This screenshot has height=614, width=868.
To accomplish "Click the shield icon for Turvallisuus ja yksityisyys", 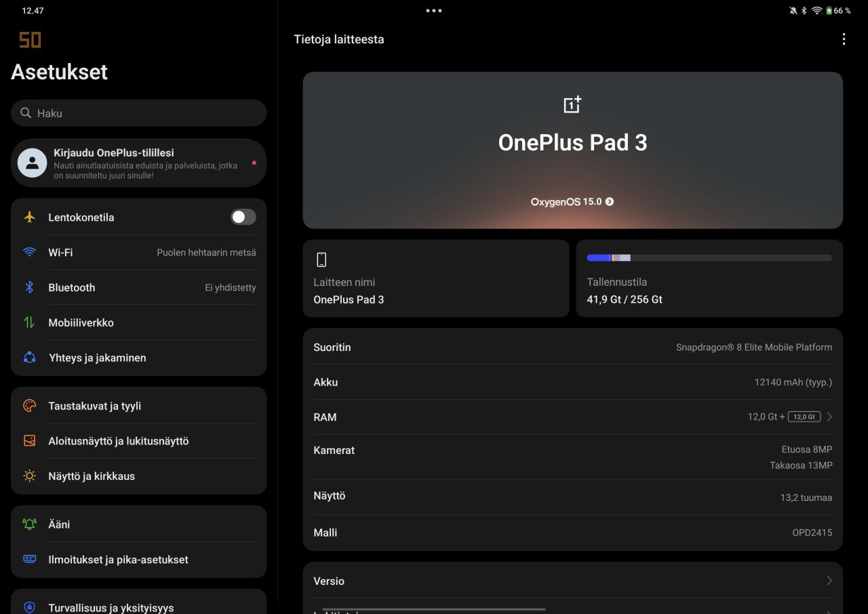I will pos(29,607).
